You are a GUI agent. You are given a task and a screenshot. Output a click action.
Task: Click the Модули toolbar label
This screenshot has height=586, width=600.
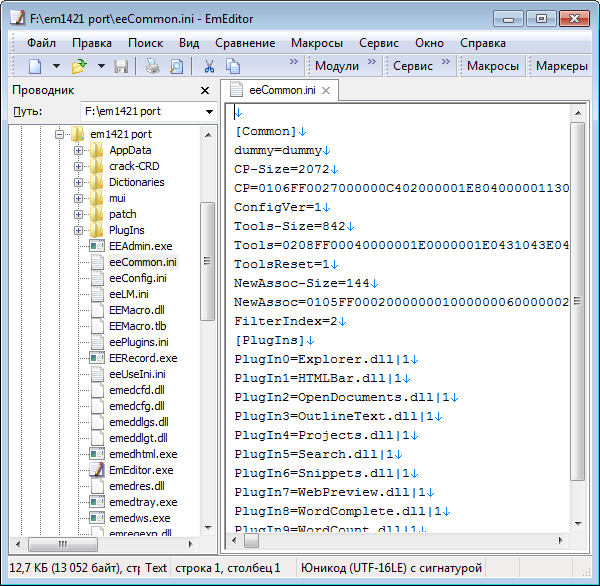pyautogui.click(x=336, y=66)
